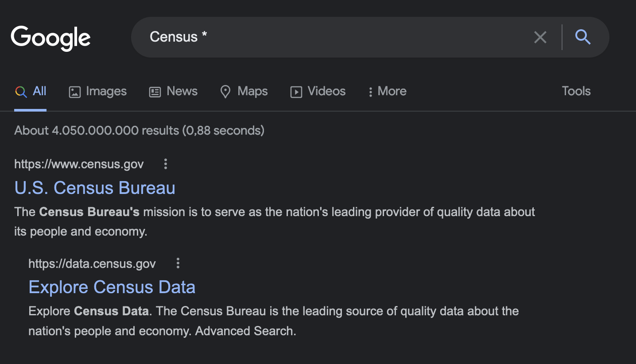Open the three-dot menu beside https://www.census.gov
636x364 pixels.
165,164
